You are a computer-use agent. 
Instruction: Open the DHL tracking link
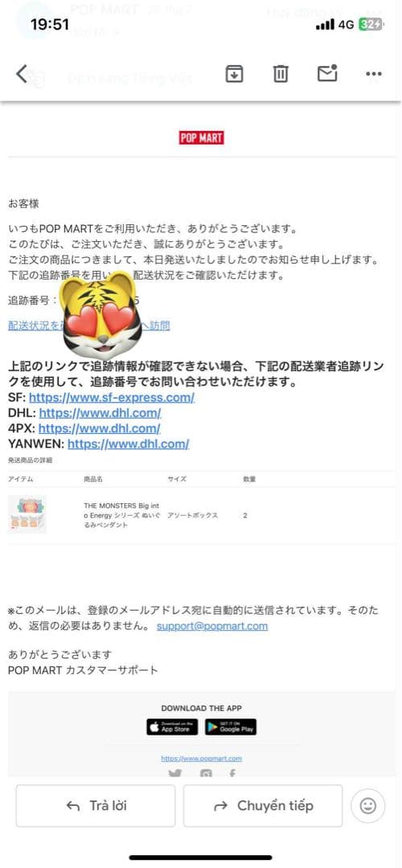[100, 413]
